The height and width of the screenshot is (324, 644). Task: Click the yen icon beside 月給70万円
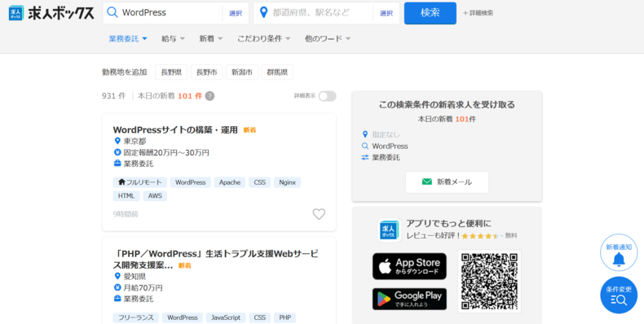pyautogui.click(x=117, y=288)
